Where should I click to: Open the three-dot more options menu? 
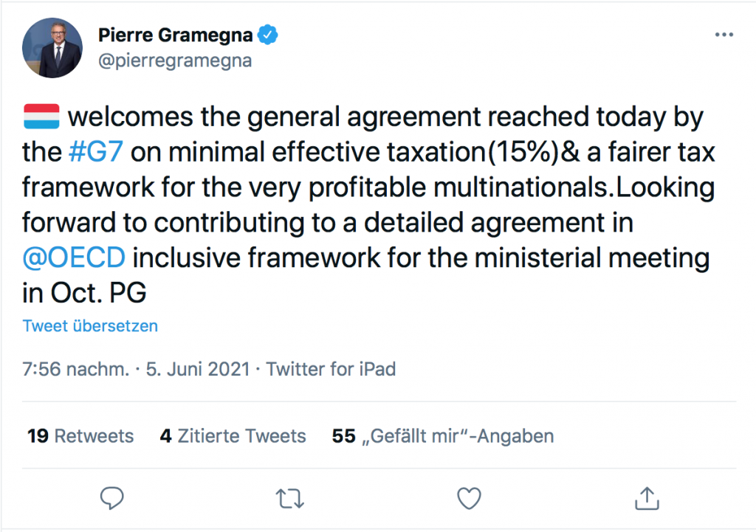click(x=724, y=35)
